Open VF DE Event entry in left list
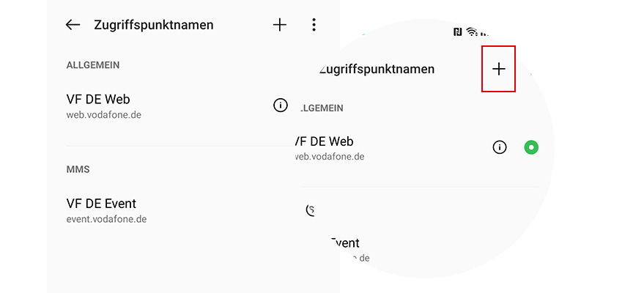Viewport: 644px width, 293px height. point(101,204)
